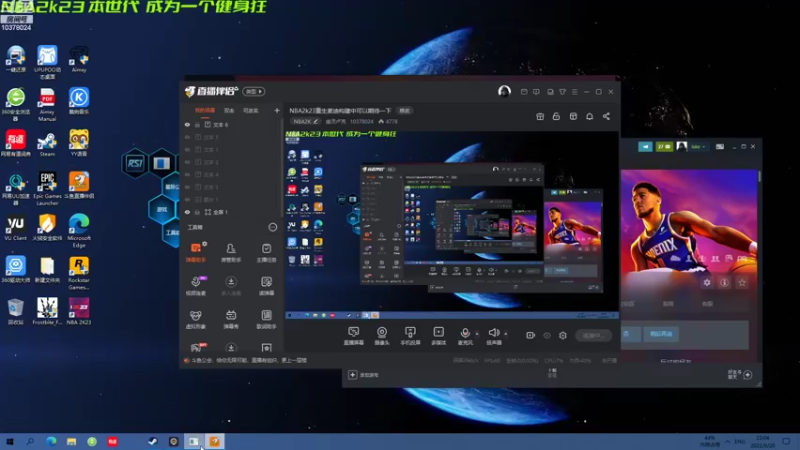Click the star favorite icon in the launcher
The width and height of the screenshot is (800, 450).
tap(742, 282)
